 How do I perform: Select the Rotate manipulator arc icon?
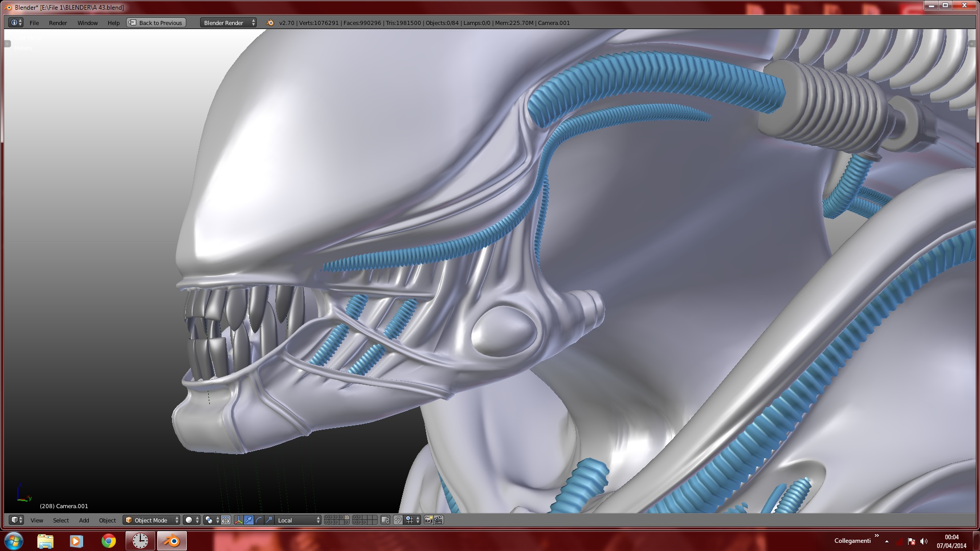pyautogui.click(x=259, y=520)
